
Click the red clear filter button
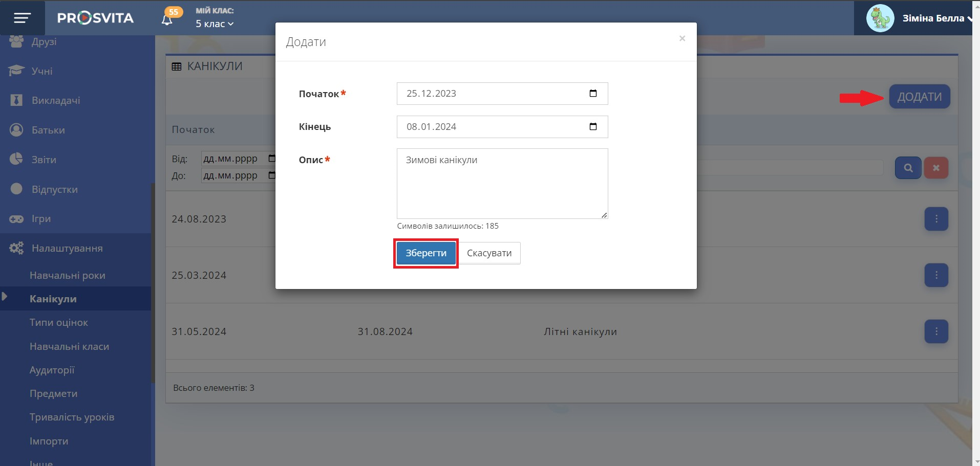pos(936,168)
